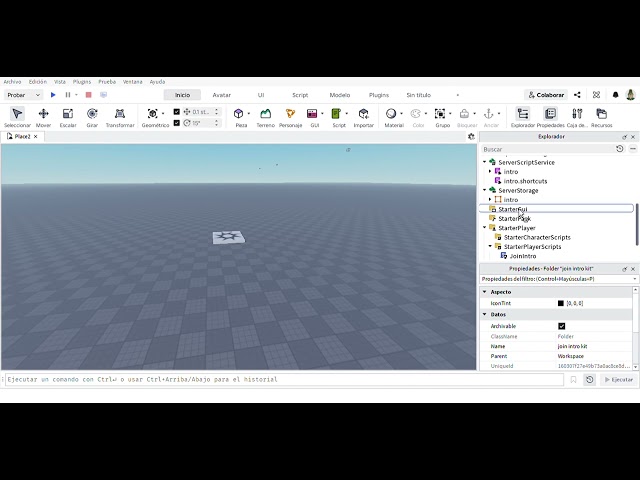The width and height of the screenshot is (640, 480).
Task: Click the command bar input field
Action: tap(284, 380)
